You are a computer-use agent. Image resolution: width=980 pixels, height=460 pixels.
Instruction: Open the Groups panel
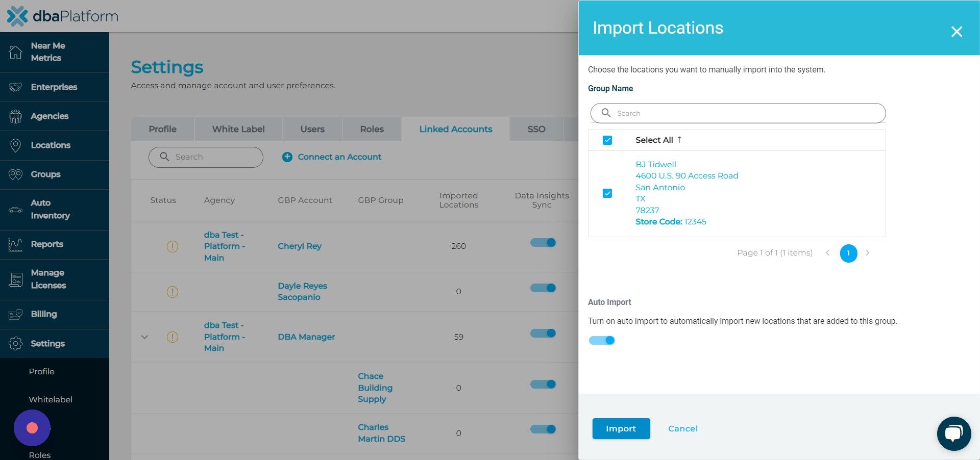point(45,174)
